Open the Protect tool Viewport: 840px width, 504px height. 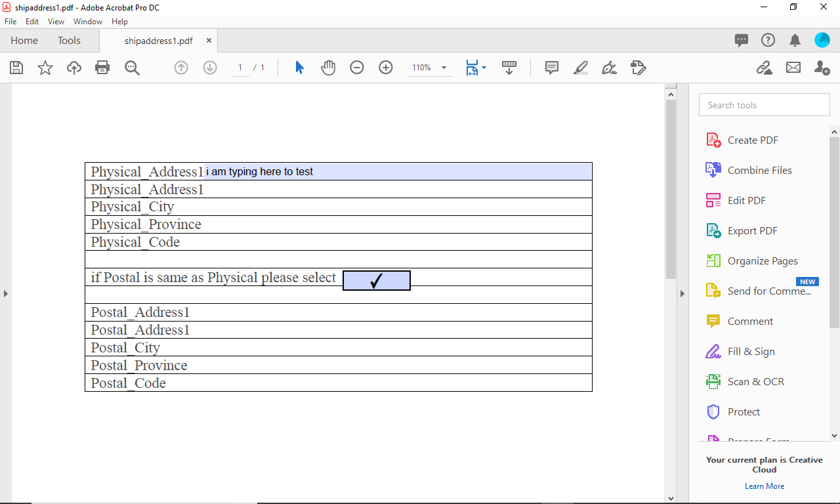point(744,411)
